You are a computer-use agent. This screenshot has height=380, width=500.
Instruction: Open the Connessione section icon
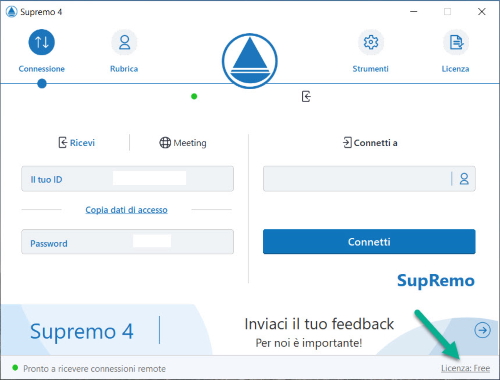click(41, 42)
